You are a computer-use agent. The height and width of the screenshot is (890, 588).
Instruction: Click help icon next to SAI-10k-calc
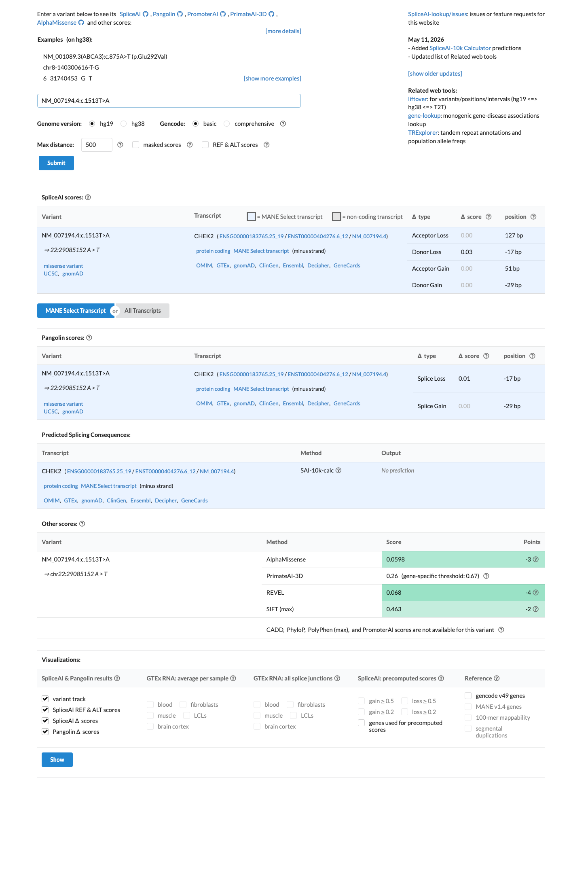(338, 470)
